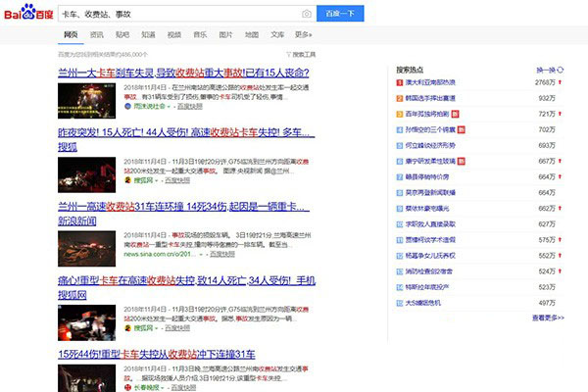Click source icon under first search result
The width and height of the screenshot is (588, 392).
(125, 105)
